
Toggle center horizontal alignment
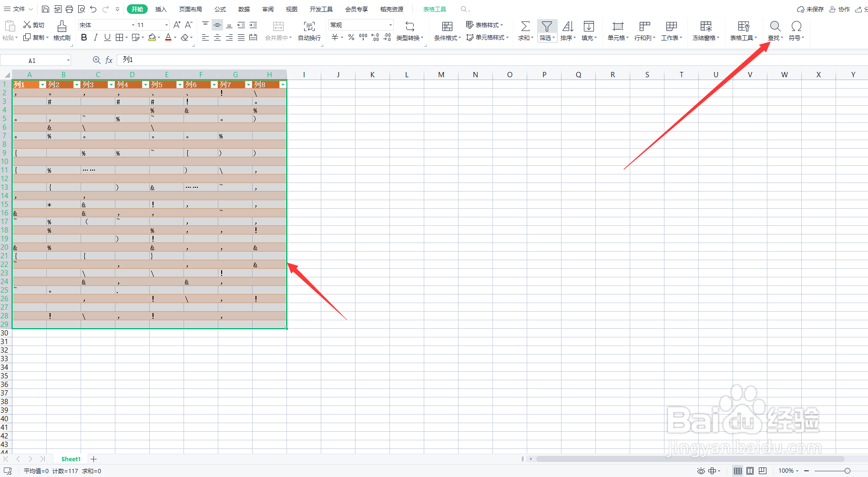[217, 37]
